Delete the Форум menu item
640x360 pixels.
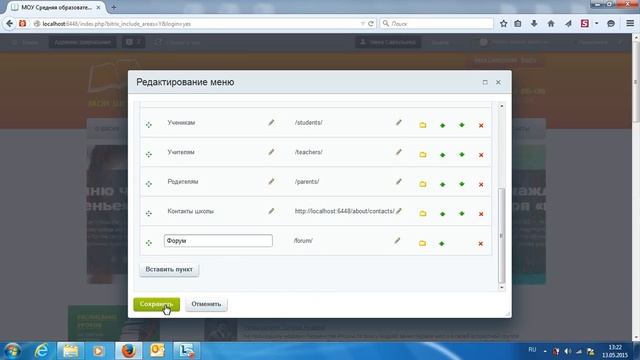click(x=480, y=244)
